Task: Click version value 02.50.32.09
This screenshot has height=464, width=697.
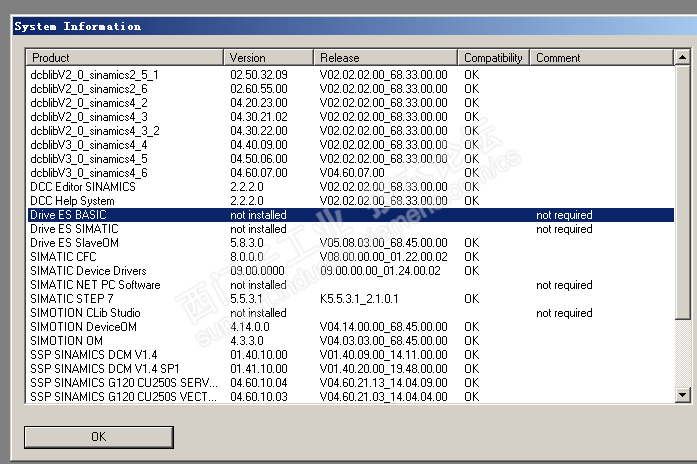Action: point(259,75)
